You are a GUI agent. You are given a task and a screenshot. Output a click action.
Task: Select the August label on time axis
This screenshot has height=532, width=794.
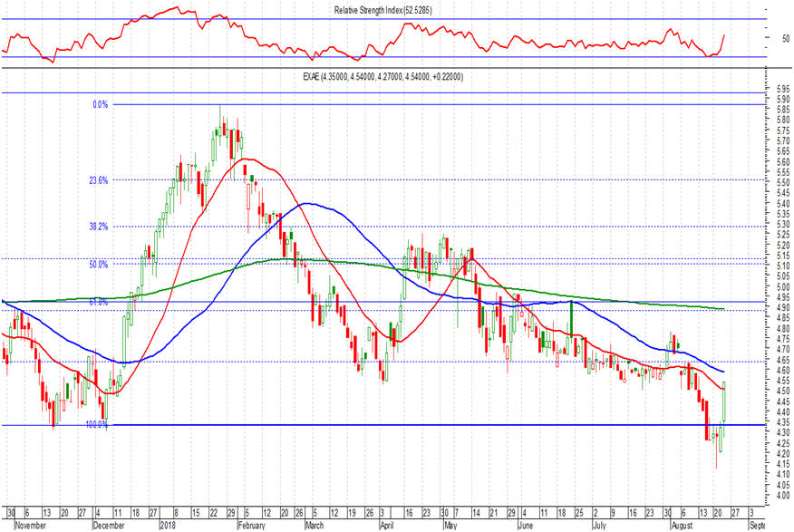point(682,525)
